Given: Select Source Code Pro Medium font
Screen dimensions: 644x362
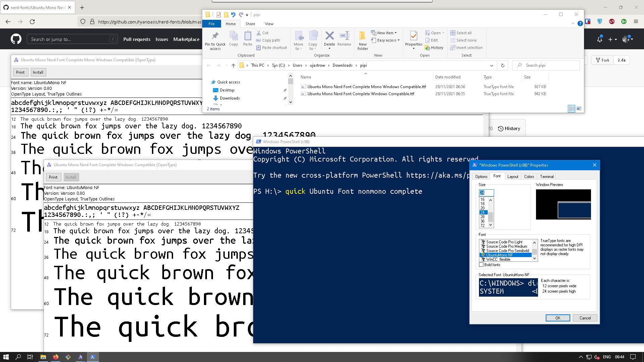Looking at the screenshot, I should (x=506, y=246).
